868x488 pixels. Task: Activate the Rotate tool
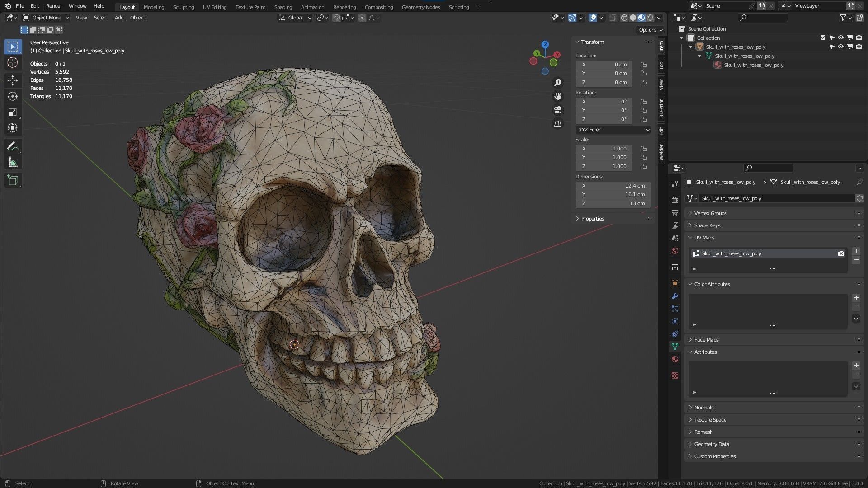[13, 96]
